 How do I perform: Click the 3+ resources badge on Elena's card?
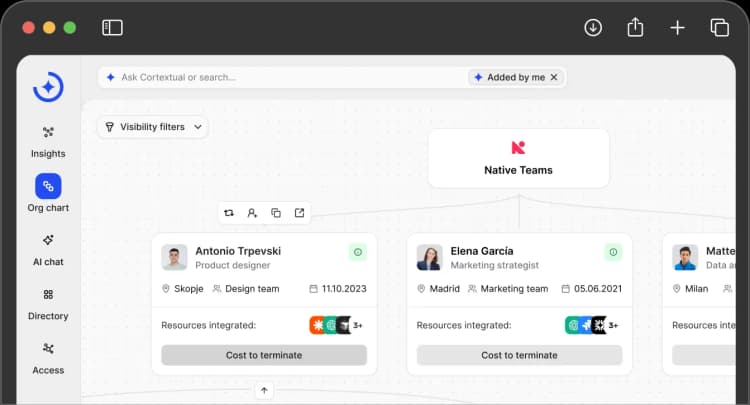coord(613,326)
